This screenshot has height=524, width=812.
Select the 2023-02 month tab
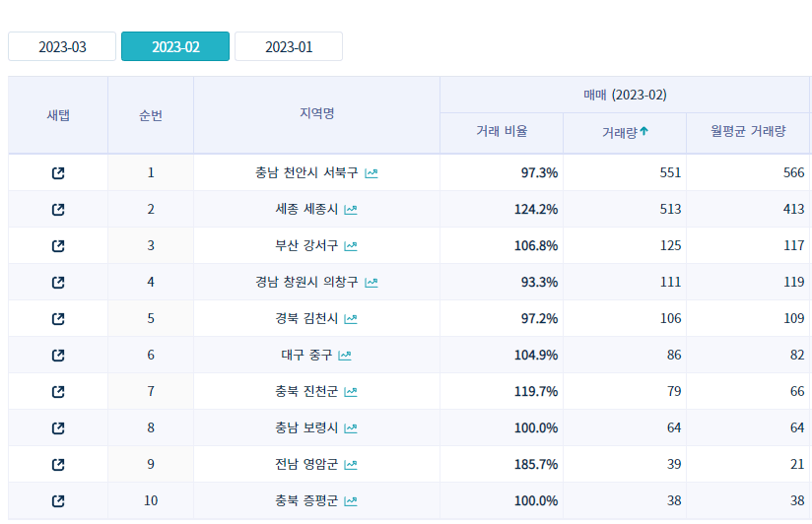tap(175, 46)
